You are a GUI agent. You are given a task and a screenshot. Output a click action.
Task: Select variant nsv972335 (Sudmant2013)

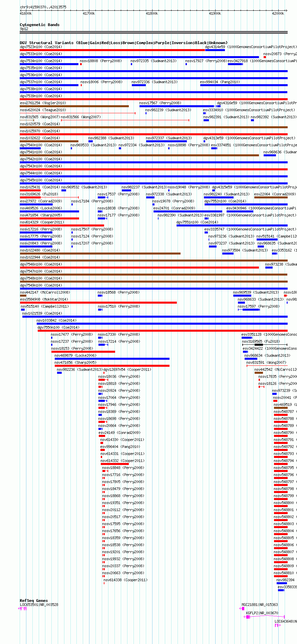(x=154, y=61)
